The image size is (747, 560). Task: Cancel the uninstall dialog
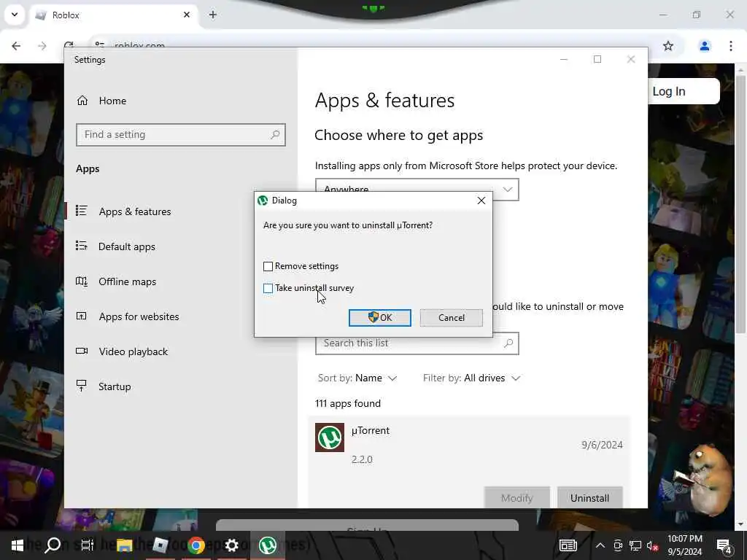(x=451, y=318)
